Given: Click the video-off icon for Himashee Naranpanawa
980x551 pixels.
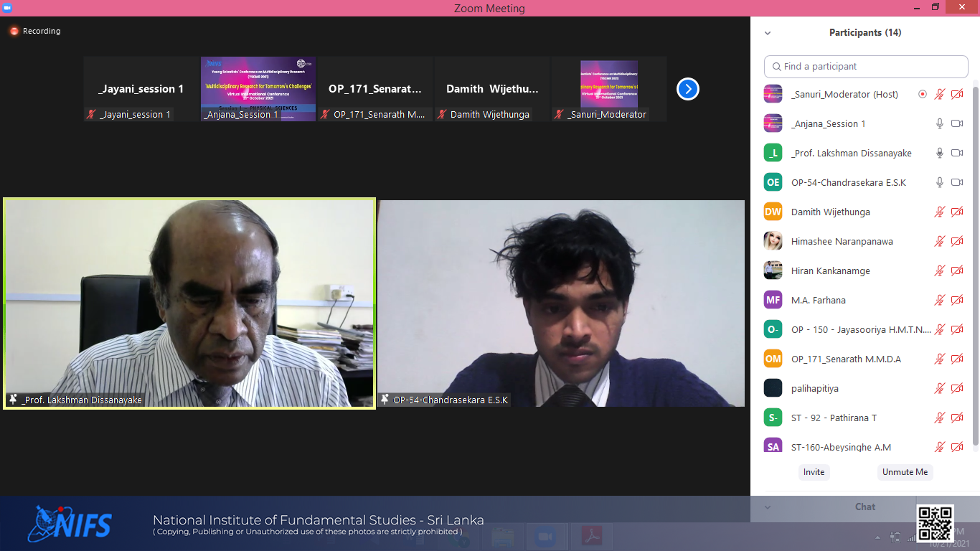Looking at the screenshot, I should (956, 241).
